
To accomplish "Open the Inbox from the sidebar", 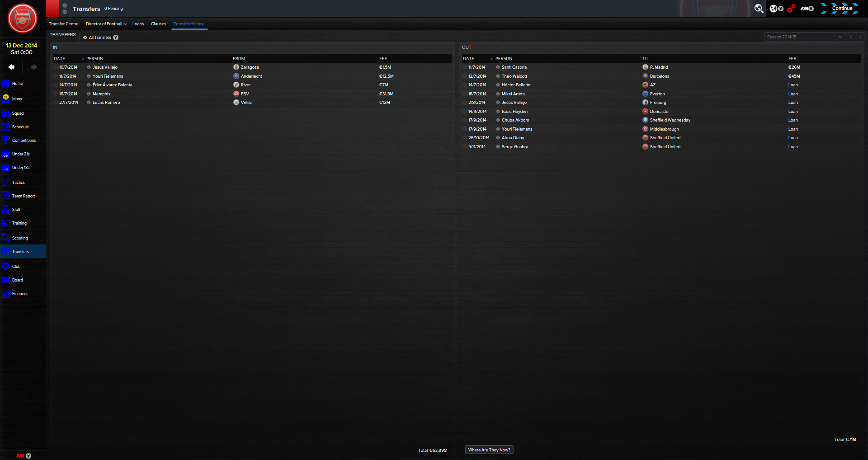I will pos(23,99).
